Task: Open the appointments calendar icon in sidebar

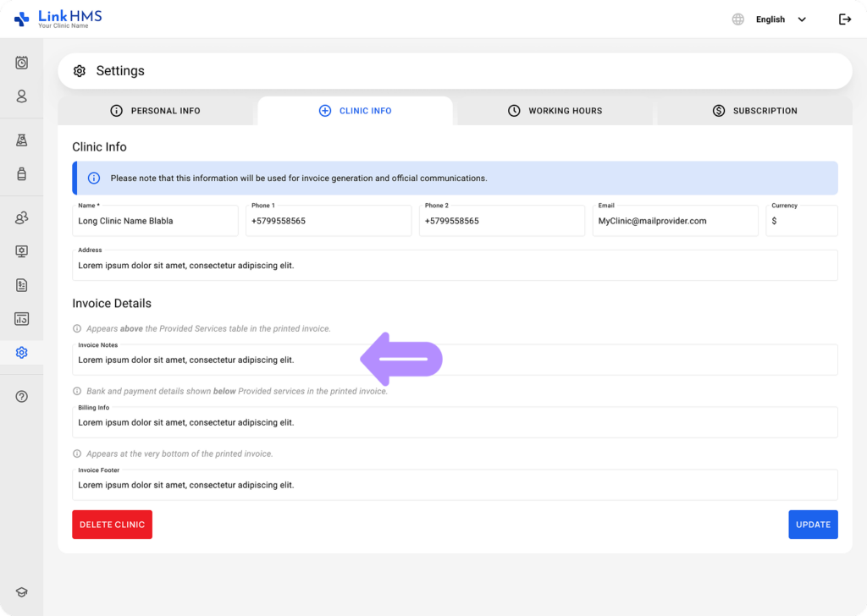Action: click(x=21, y=63)
